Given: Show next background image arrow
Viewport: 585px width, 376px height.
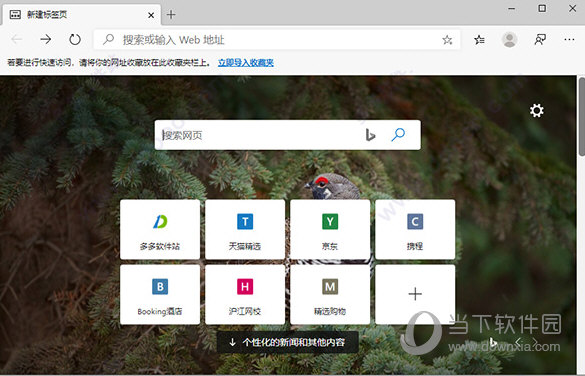Looking at the screenshot, I should (535, 341).
